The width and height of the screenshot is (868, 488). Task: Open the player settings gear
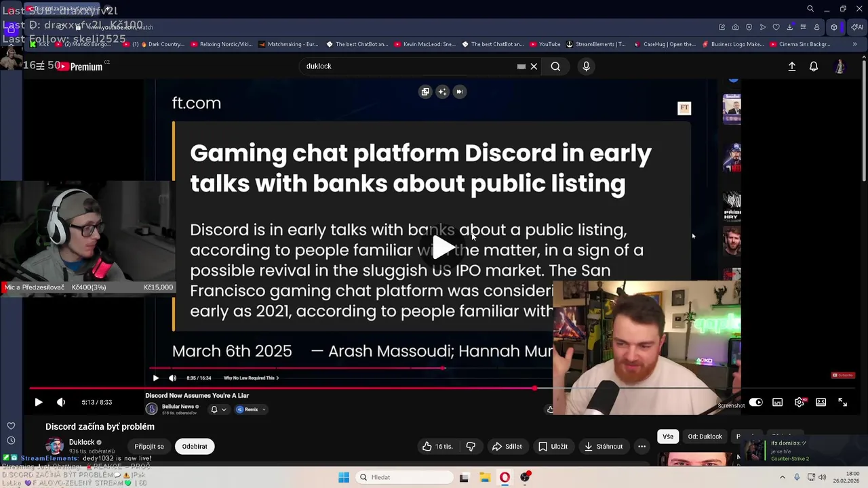coord(800,402)
